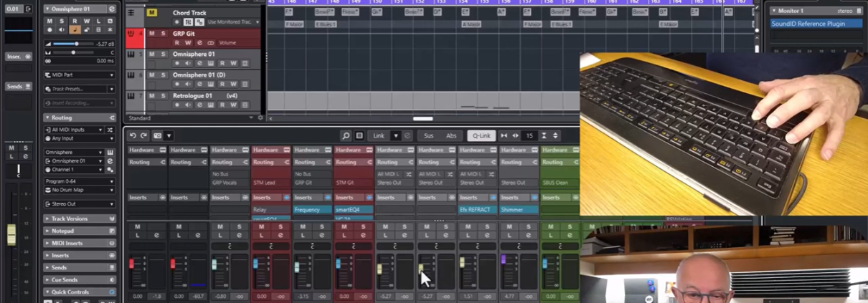This screenshot has width=868, height=303.
Task: Click the monitor speaker icon on Omnisphere 01 (D)
Action: [188, 85]
